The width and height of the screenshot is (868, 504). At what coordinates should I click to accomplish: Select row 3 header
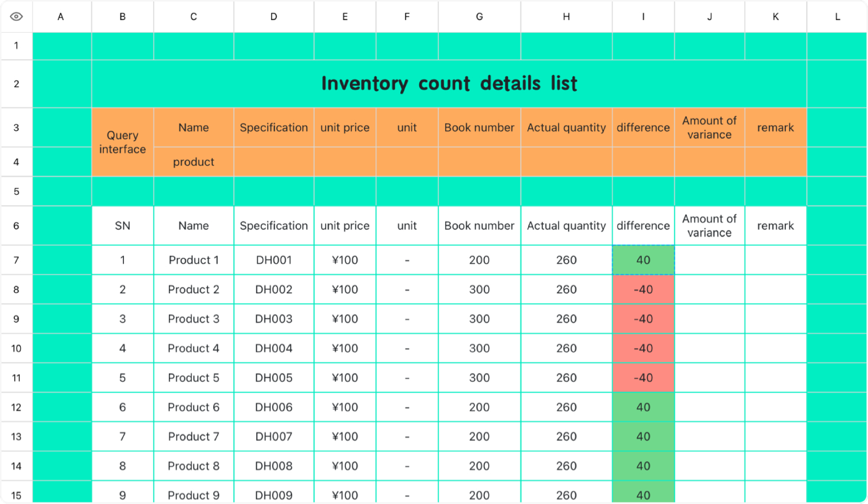(16, 128)
